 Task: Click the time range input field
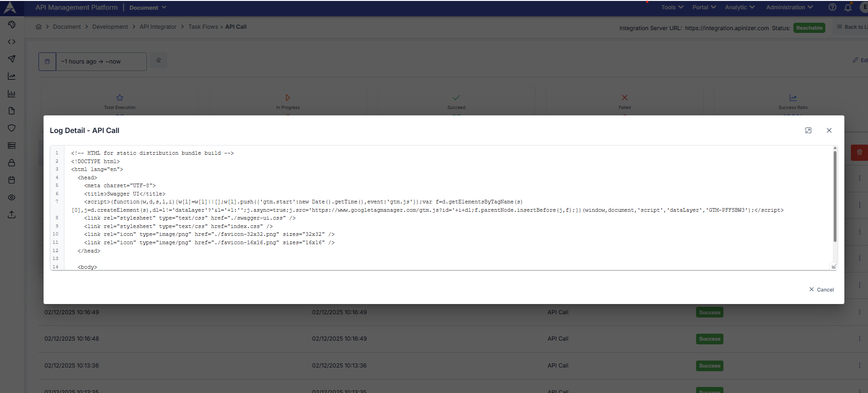[x=101, y=62]
